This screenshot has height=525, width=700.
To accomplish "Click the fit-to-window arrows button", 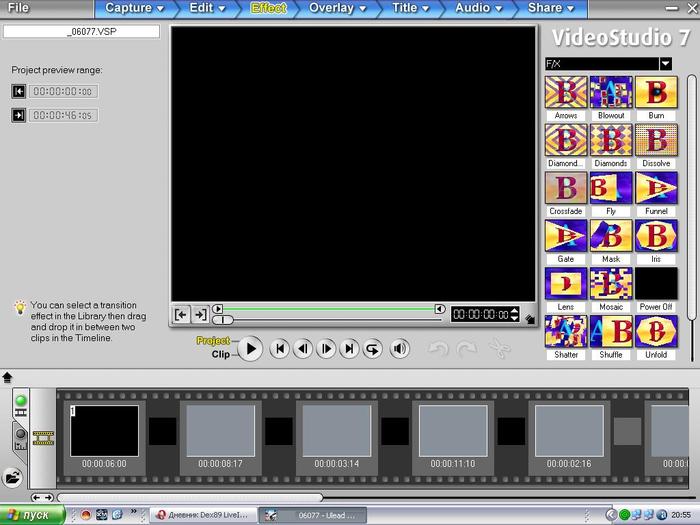I will coord(42,497).
